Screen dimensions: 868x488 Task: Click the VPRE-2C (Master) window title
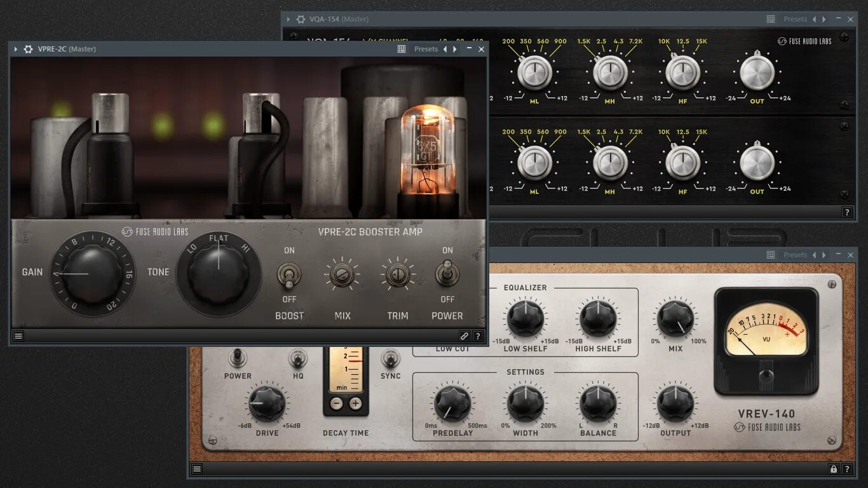point(67,49)
